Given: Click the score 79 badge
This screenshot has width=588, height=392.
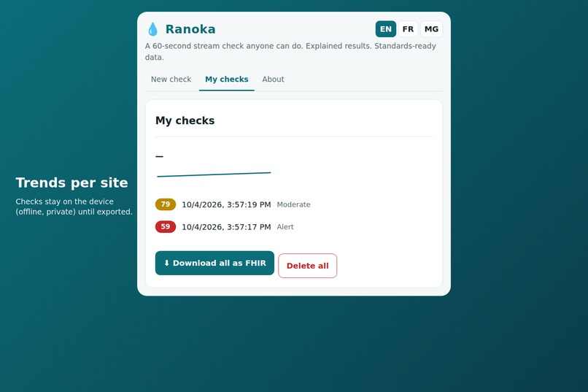Looking at the screenshot, I should [166, 204].
